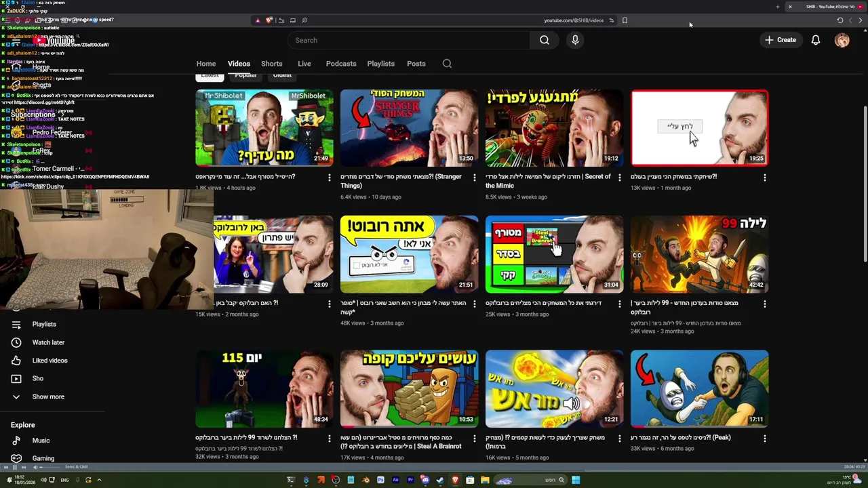The height and width of the screenshot is (488, 868).
Task: Search within channel using magnifier icon
Action: click(447, 64)
